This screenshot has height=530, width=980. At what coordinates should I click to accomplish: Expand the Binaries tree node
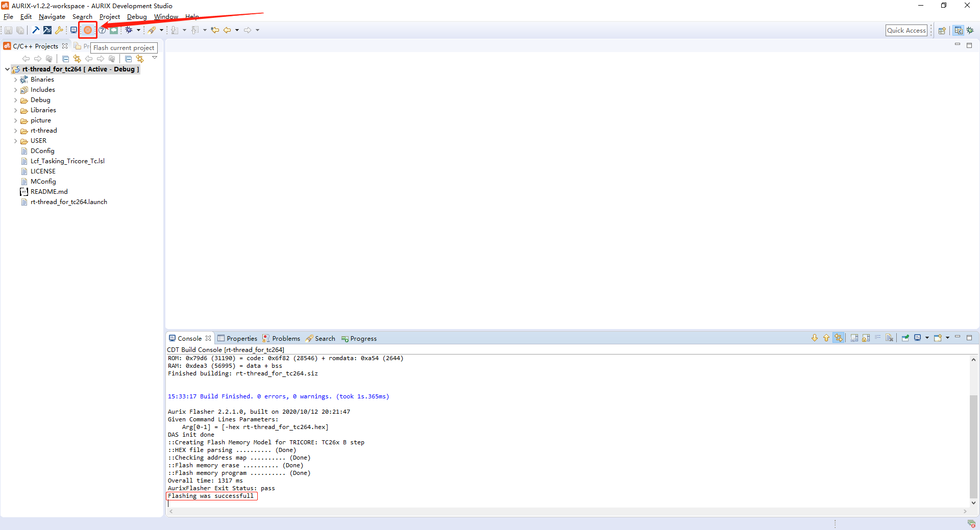pos(15,80)
